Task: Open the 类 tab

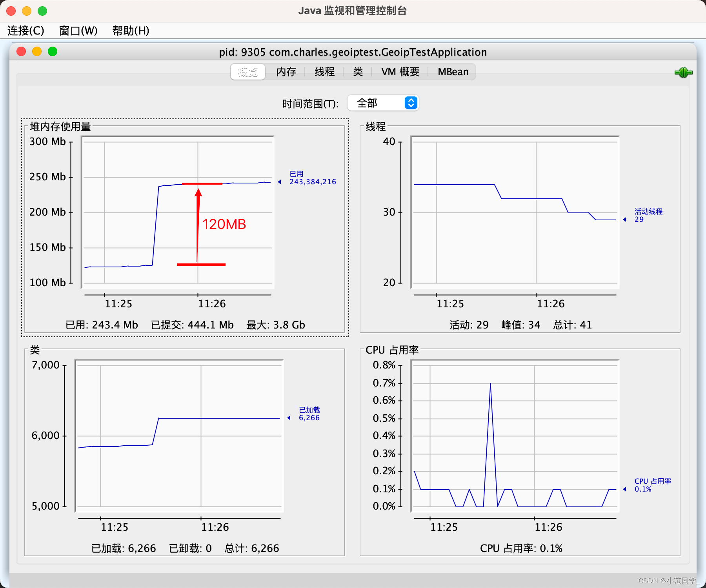Action: [x=357, y=72]
